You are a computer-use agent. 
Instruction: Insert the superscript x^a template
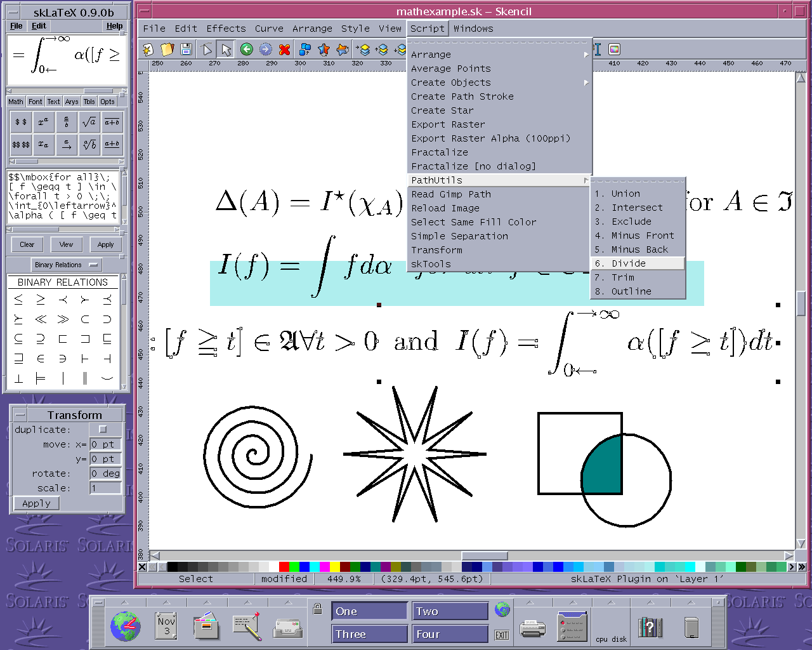click(x=43, y=122)
